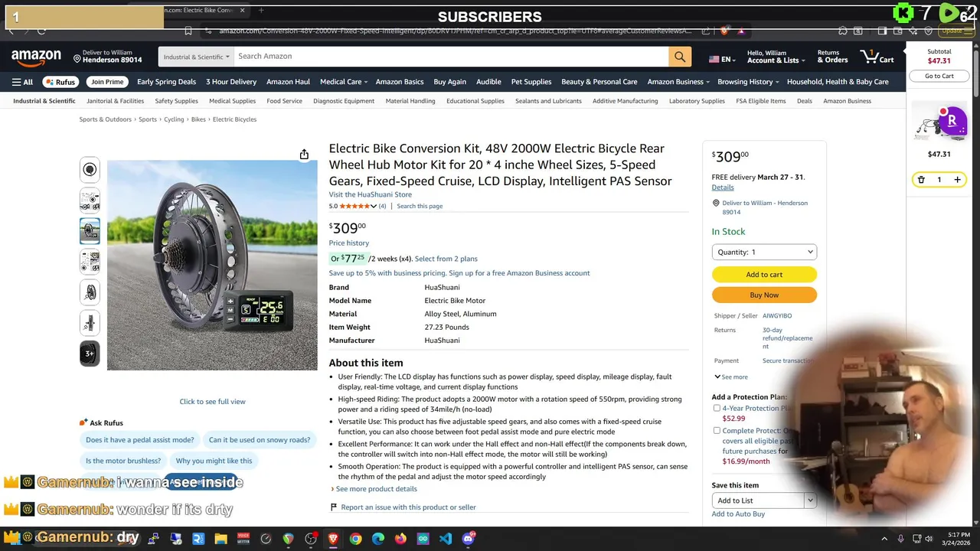
Task: Expand the star rating popover arrow
Action: [374, 207]
